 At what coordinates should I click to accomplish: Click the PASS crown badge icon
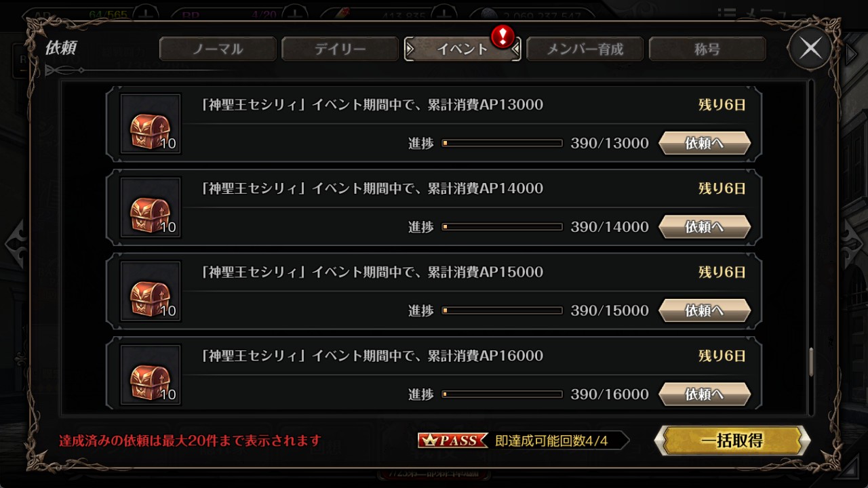point(452,441)
